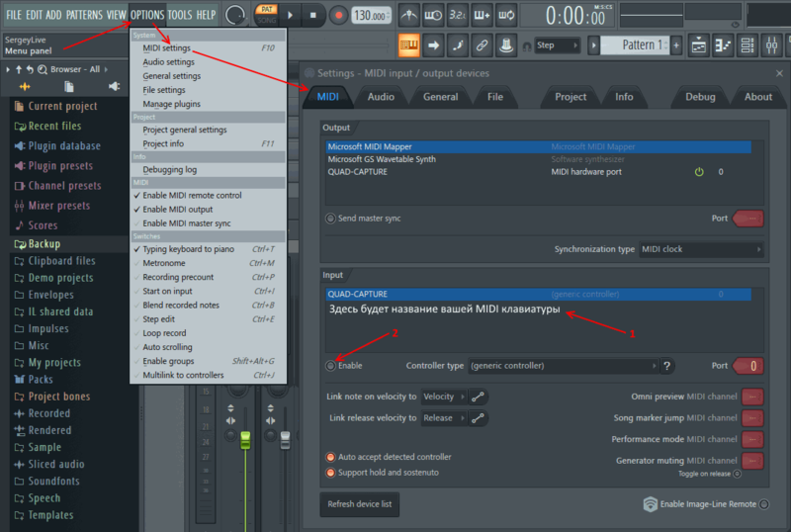Turn on Enable Image-Line Remote
This screenshot has height=532, width=791.
coord(764,504)
